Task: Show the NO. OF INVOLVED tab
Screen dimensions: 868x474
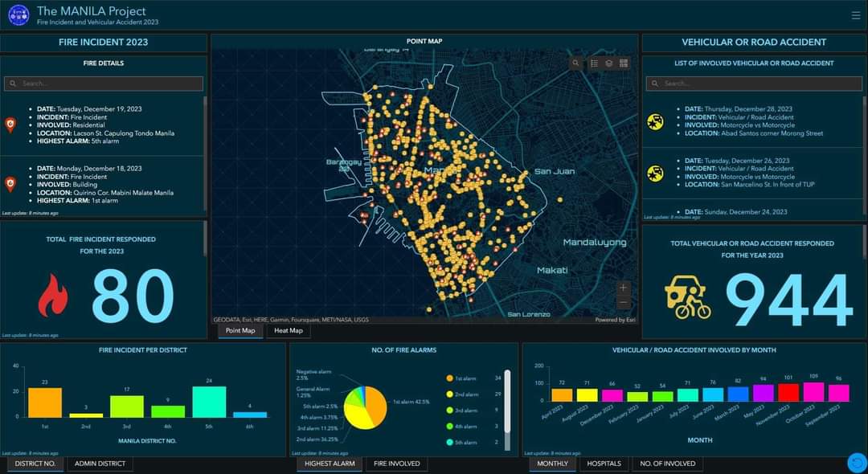Action: [667, 464]
